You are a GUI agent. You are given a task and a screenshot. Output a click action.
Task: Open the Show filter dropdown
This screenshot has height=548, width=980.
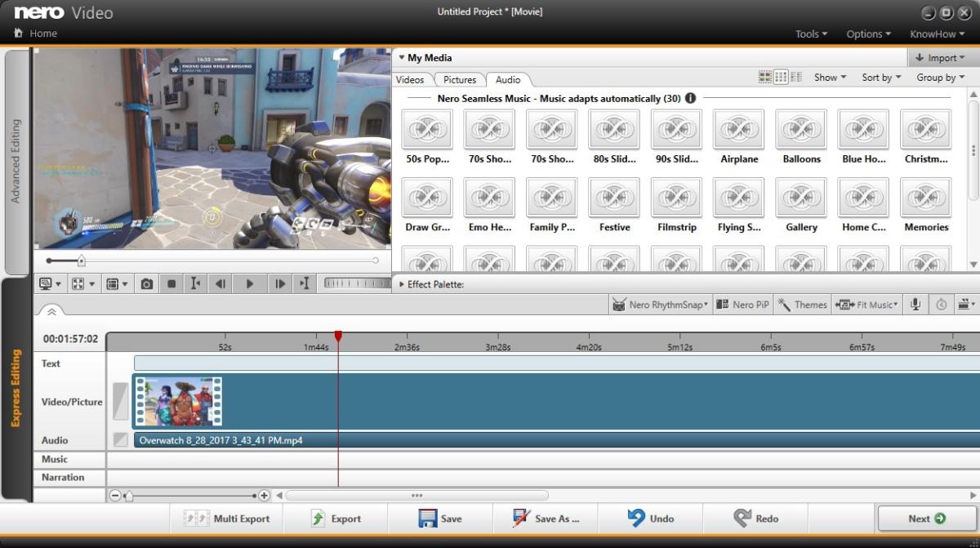tap(830, 78)
